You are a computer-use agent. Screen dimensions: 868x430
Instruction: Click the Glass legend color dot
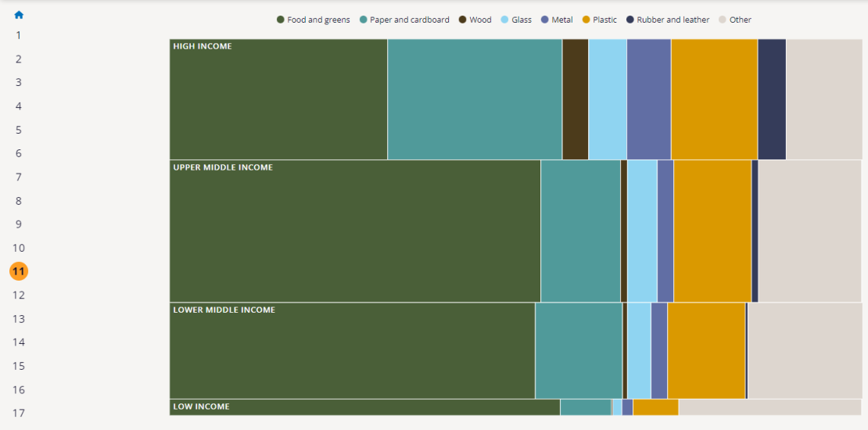504,20
